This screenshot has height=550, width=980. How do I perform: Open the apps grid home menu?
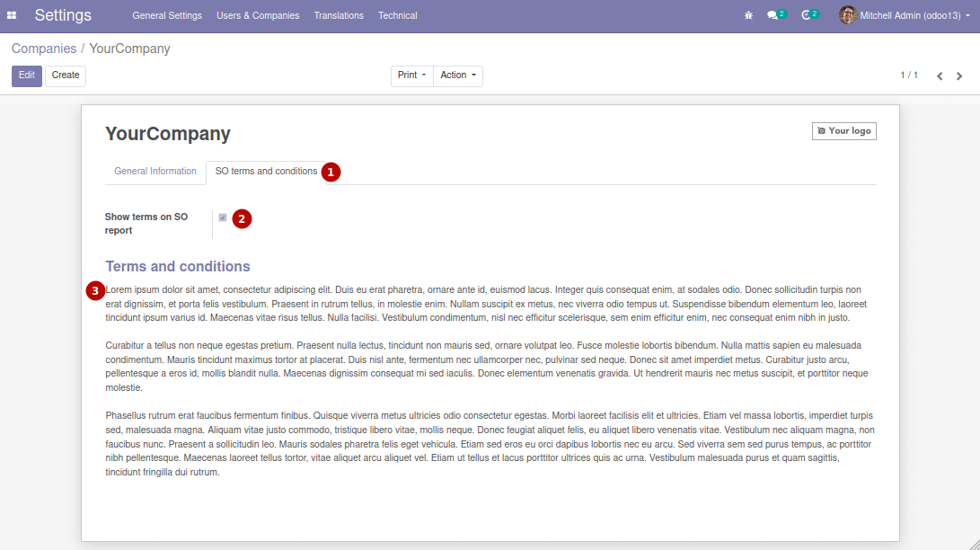(x=12, y=15)
